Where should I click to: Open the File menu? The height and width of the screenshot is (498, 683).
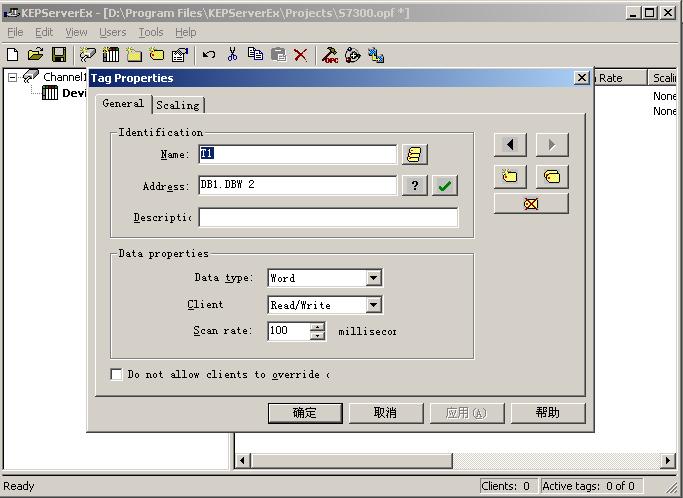(x=15, y=32)
